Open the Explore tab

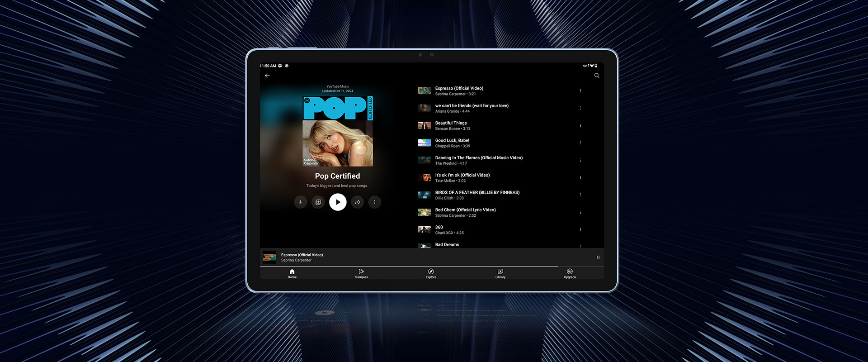point(431,273)
